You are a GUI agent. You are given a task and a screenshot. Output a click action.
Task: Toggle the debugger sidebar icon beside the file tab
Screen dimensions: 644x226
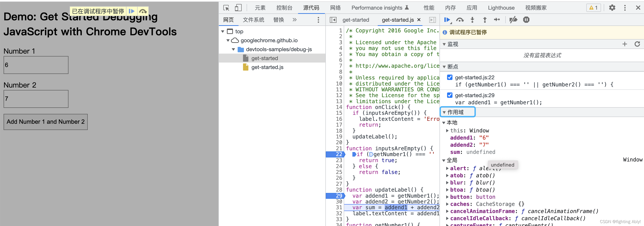click(432, 20)
